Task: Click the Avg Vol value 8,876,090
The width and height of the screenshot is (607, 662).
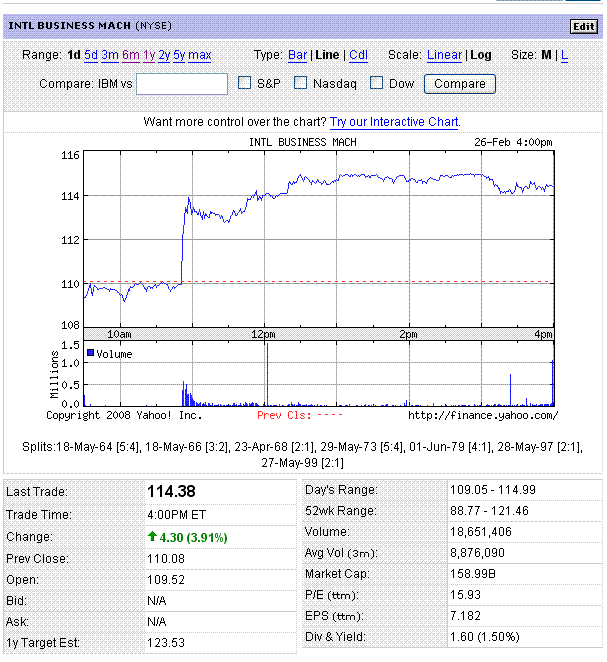Action: point(477,553)
